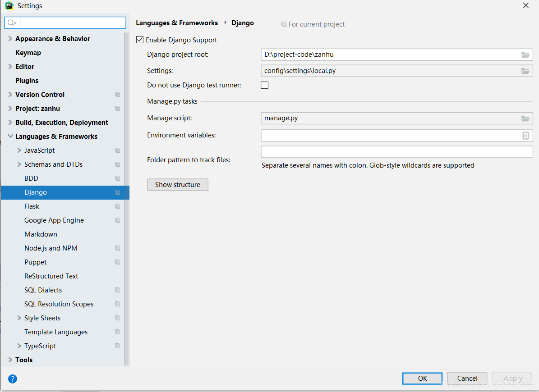Click project-level icon beside Version Control

(x=118, y=95)
